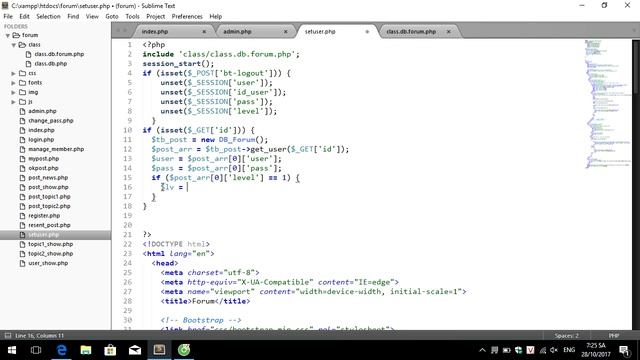This screenshot has width=640, height=360.
Task: Expand the fonts folder
Action: click(x=13, y=83)
